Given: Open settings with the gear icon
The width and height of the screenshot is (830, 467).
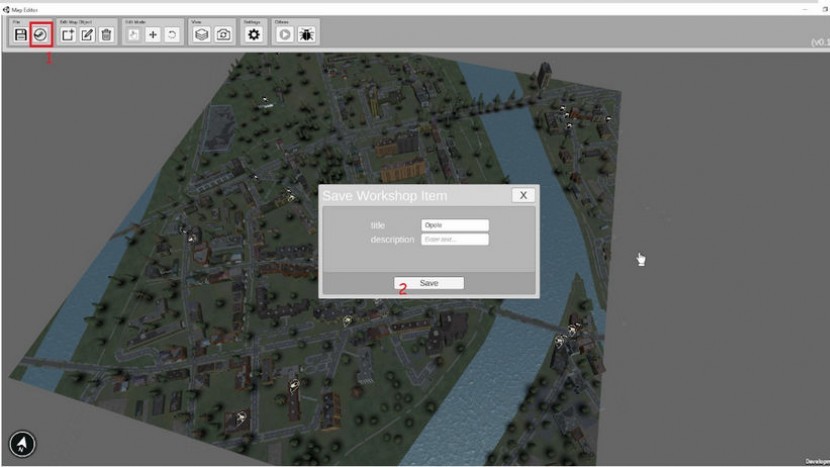Looking at the screenshot, I should [254, 34].
